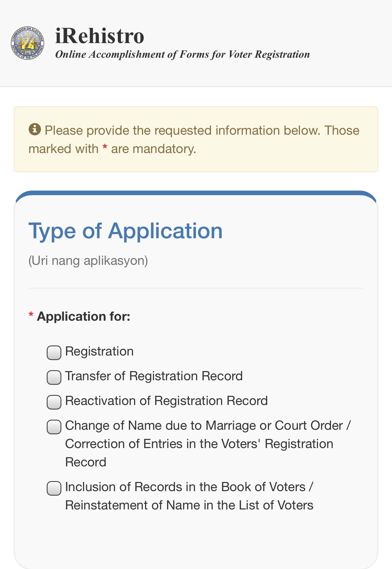Click the COMELEC seal logo
392x569 pixels.
click(x=27, y=43)
